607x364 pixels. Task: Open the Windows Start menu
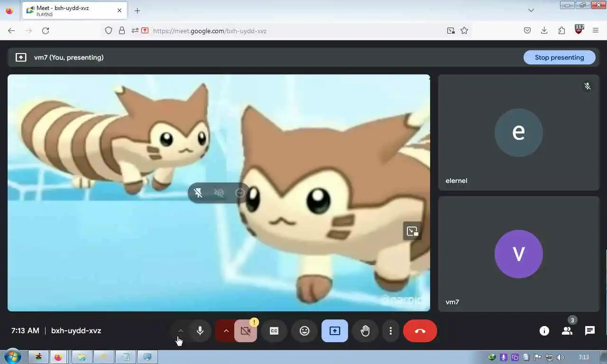pos(12,356)
